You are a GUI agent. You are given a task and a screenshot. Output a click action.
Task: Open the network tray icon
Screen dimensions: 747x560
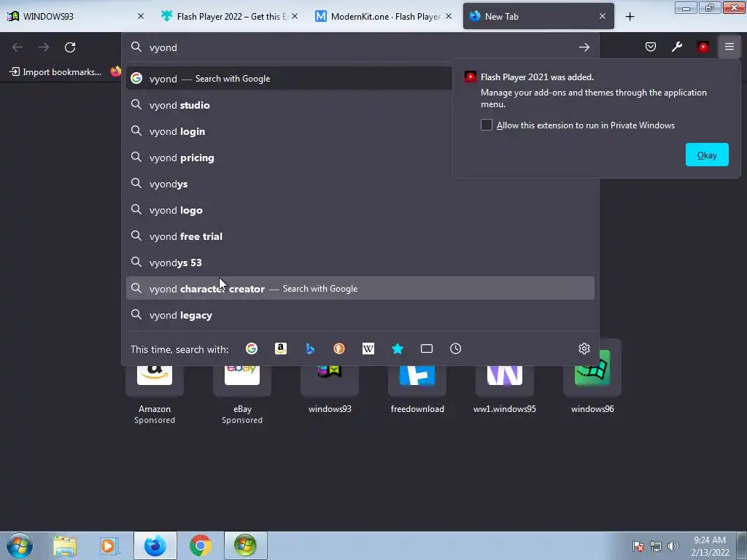(x=656, y=546)
